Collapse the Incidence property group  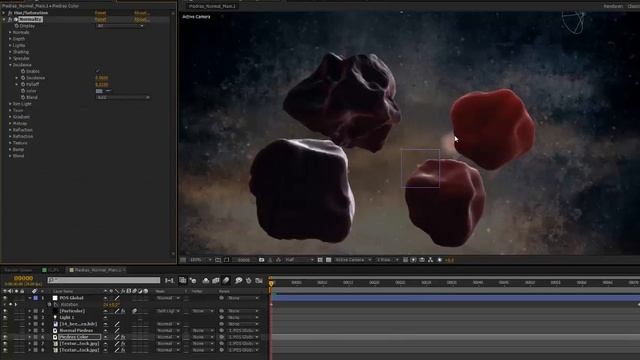point(10,65)
